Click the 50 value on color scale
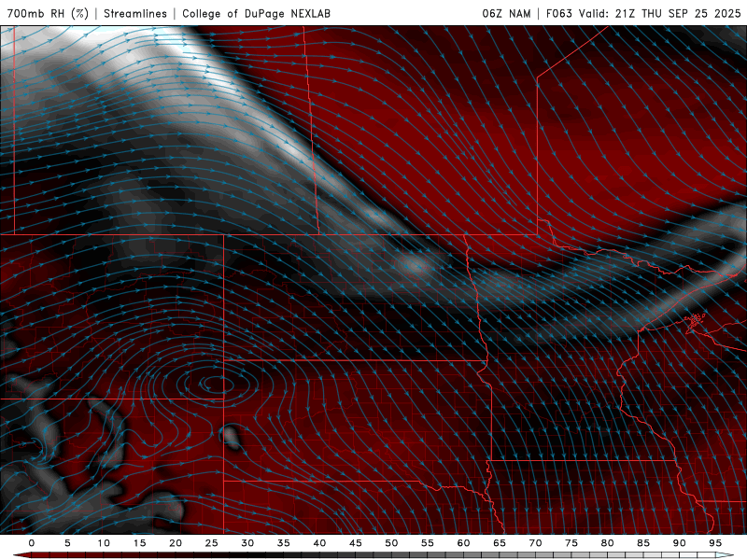 [x=391, y=543]
